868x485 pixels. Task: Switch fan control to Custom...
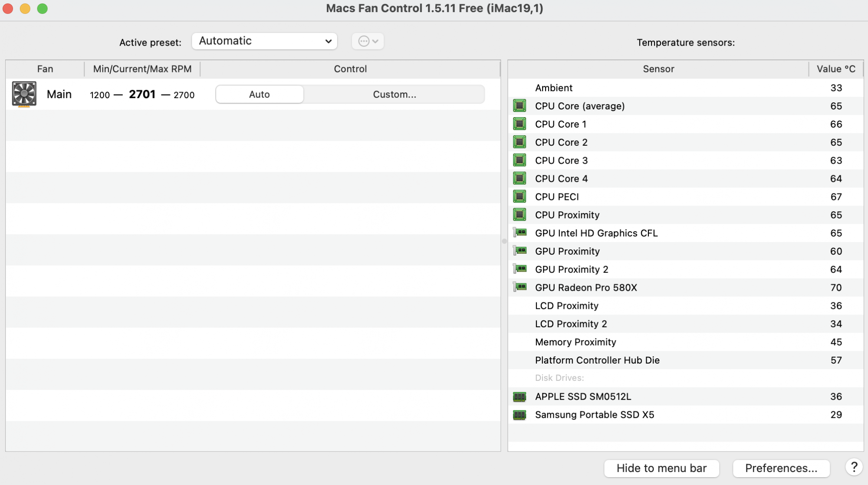[394, 94]
